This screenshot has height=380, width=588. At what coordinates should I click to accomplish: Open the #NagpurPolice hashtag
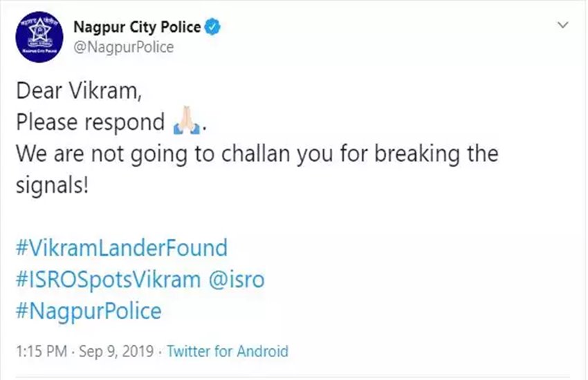point(89,312)
